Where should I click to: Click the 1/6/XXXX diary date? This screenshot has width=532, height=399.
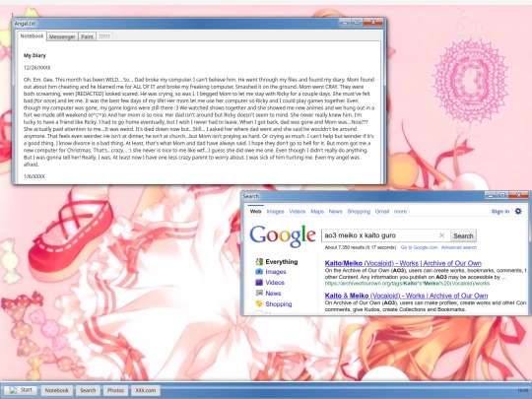pyautogui.click(x=34, y=176)
